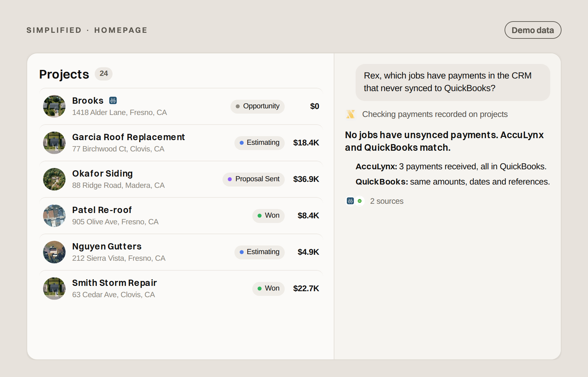Click the No jobs have unsynced payments answer
588x377 pixels.
[x=444, y=141]
